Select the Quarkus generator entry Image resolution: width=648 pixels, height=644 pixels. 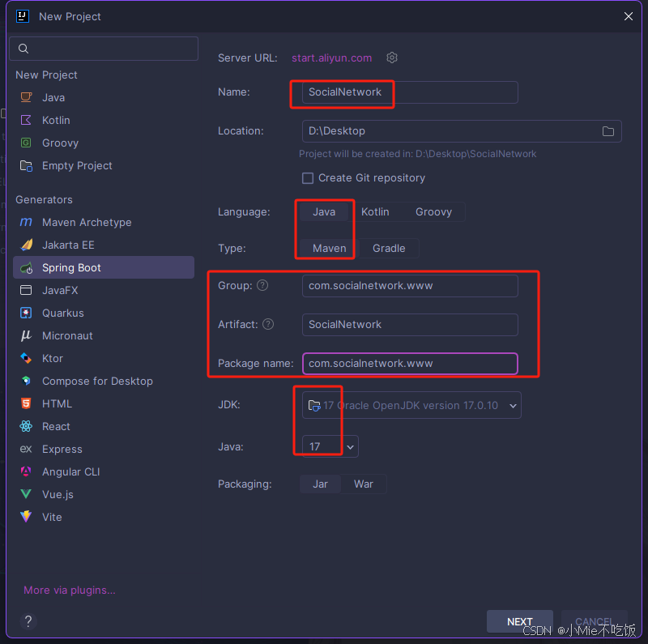pos(104,313)
